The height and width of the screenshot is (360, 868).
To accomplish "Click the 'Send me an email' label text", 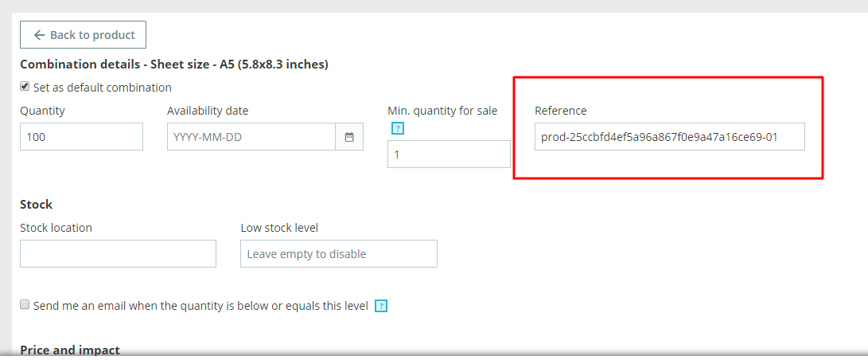I will point(200,306).
